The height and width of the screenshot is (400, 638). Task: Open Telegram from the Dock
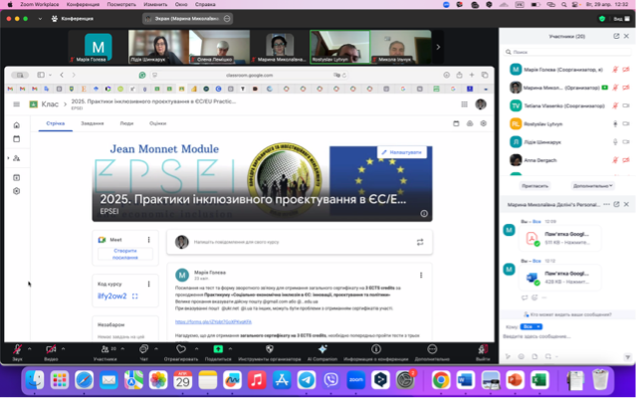pos(306,380)
